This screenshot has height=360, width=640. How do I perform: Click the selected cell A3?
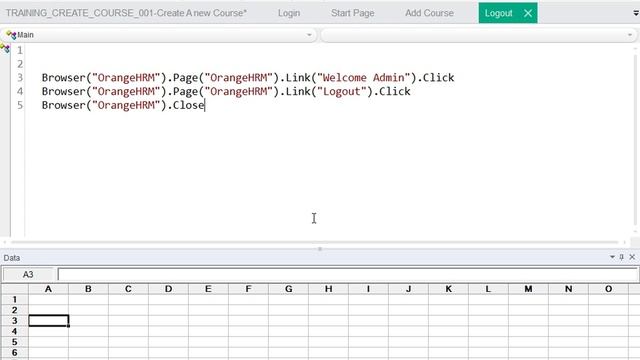(49, 321)
